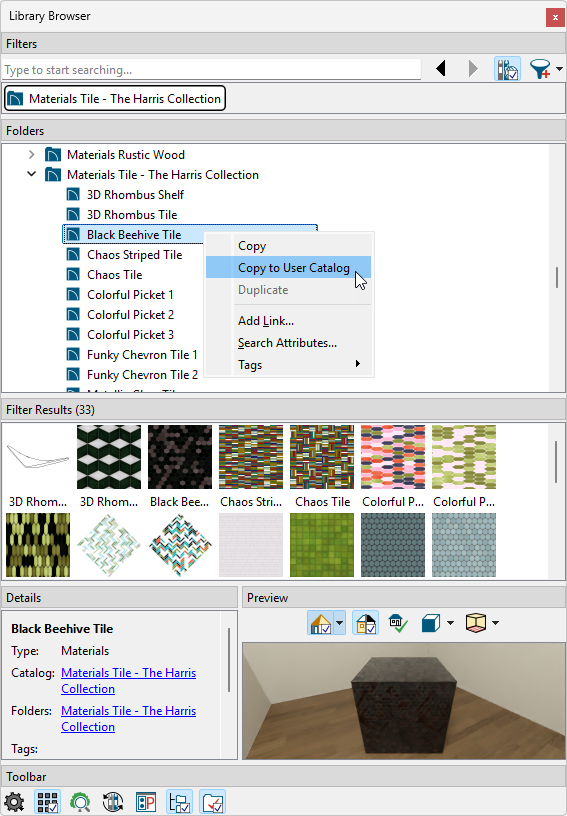The height and width of the screenshot is (816, 567).
Task: Toggle the folder checkmark icon in Toolbar
Action: point(212,802)
